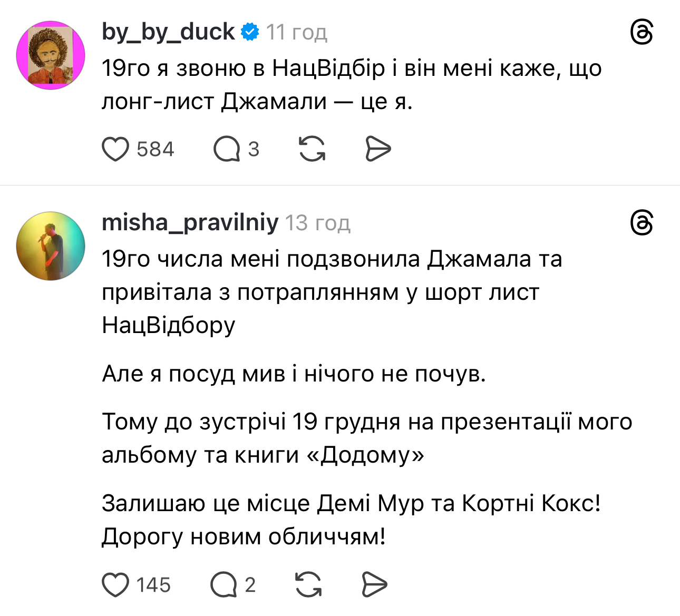The height and width of the screenshot is (616, 680).
Task: Repost the by_by_duck thread
Action: (312, 149)
